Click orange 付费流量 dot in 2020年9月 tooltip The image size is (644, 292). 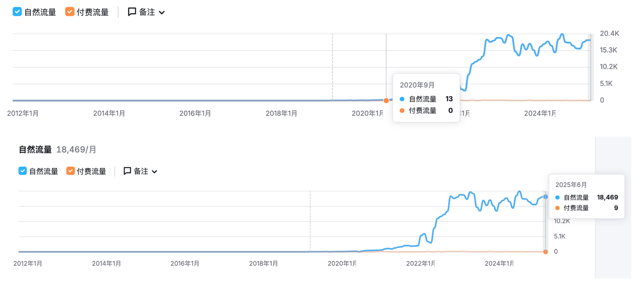[402, 111]
